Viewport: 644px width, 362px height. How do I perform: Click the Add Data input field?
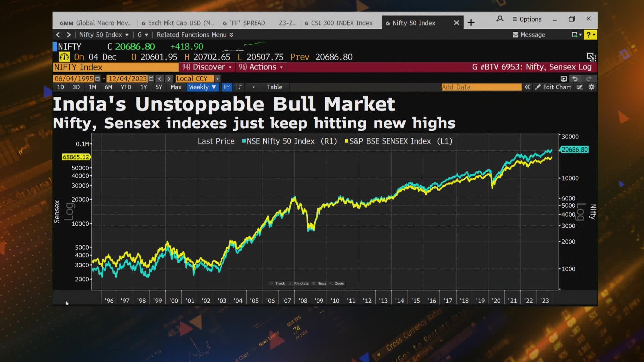[481, 87]
